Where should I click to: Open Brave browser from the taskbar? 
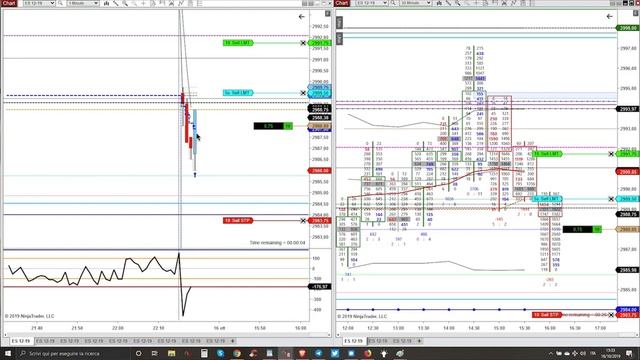(302, 353)
